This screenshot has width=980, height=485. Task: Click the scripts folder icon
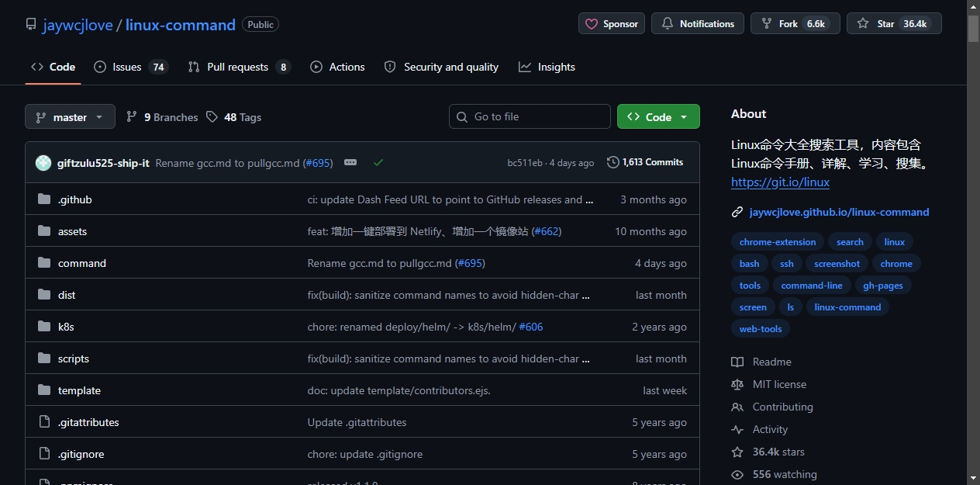(44, 359)
